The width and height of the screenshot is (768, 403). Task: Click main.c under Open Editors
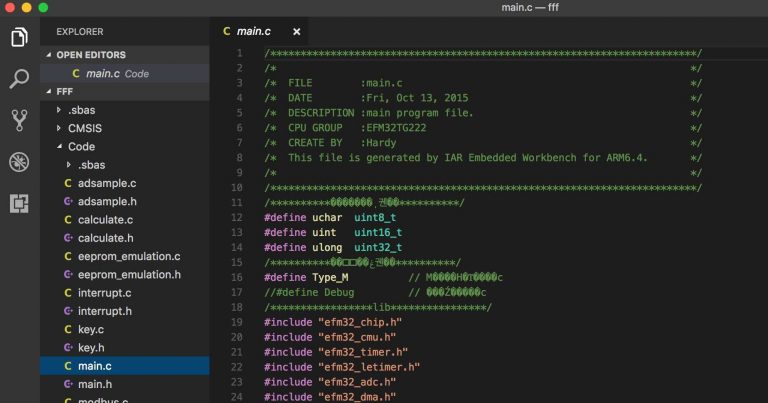103,73
